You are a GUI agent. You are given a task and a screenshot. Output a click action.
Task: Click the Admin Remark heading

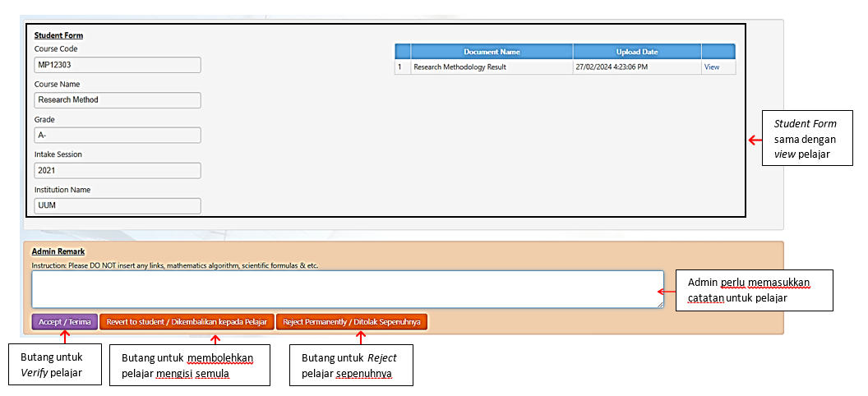coord(58,251)
